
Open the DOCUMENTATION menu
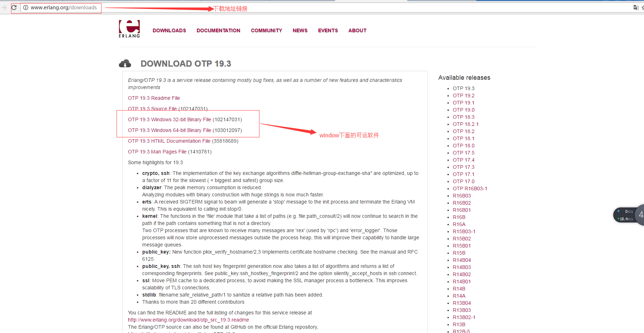pyautogui.click(x=218, y=30)
